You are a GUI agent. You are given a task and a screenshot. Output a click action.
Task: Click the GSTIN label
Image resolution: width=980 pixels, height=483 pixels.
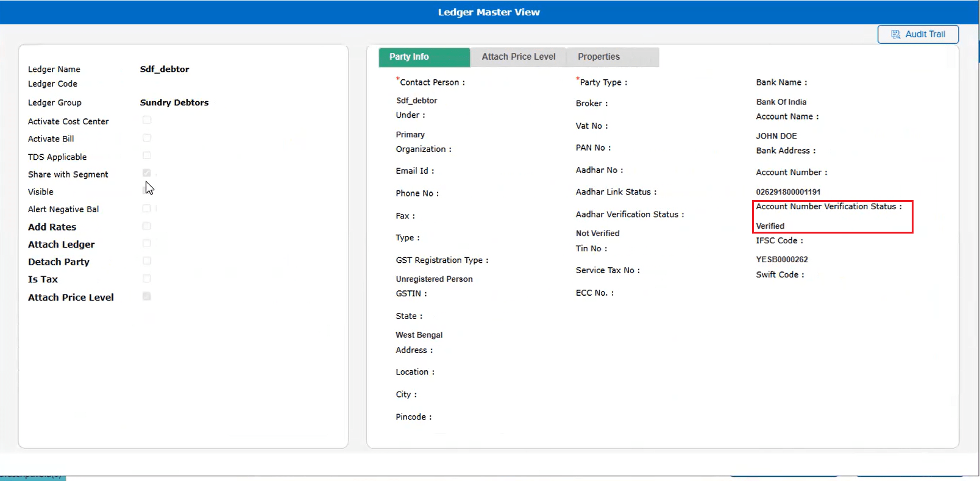(x=411, y=294)
